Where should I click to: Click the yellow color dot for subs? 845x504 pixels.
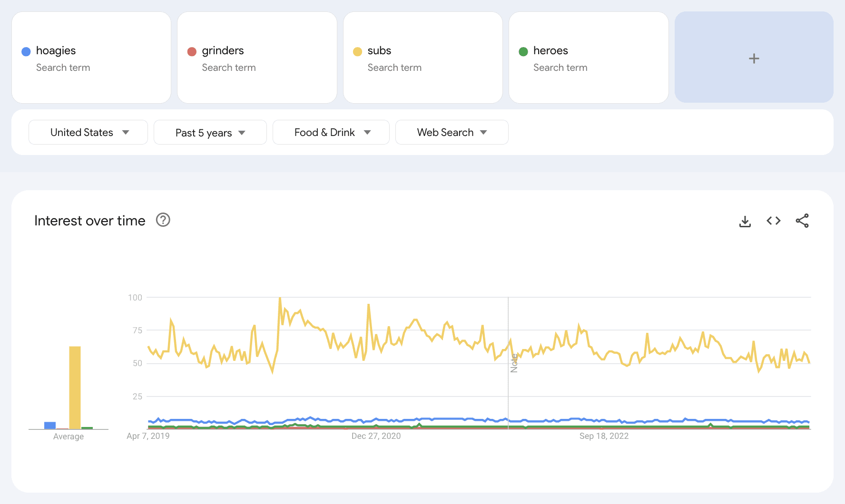click(357, 51)
